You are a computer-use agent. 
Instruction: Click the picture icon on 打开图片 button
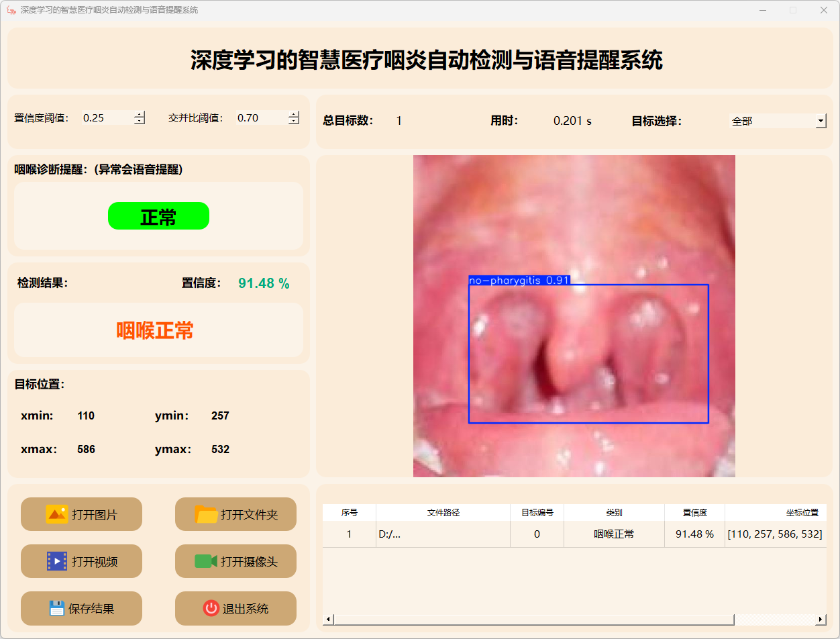coord(56,514)
